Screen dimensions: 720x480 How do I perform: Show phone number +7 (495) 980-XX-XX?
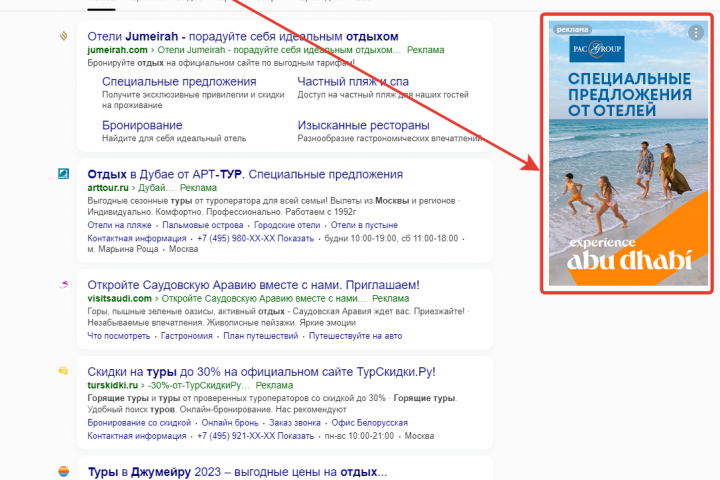255,238
